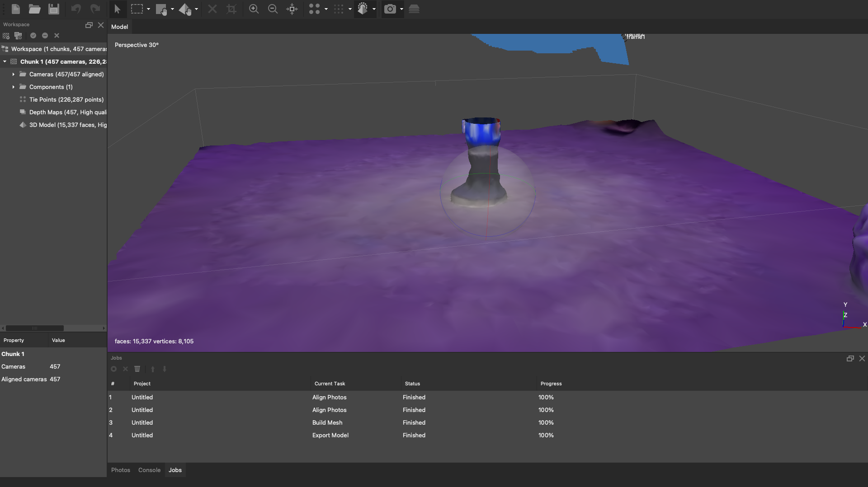Delete selection with the X toolbar icon
The width and height of the screenshot is (868, 487).
(212, 9)
